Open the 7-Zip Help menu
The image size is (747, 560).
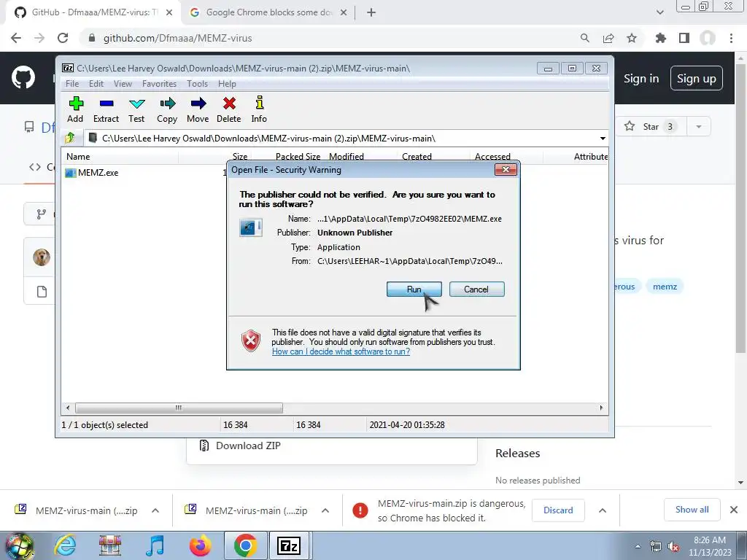coord(227,84)
